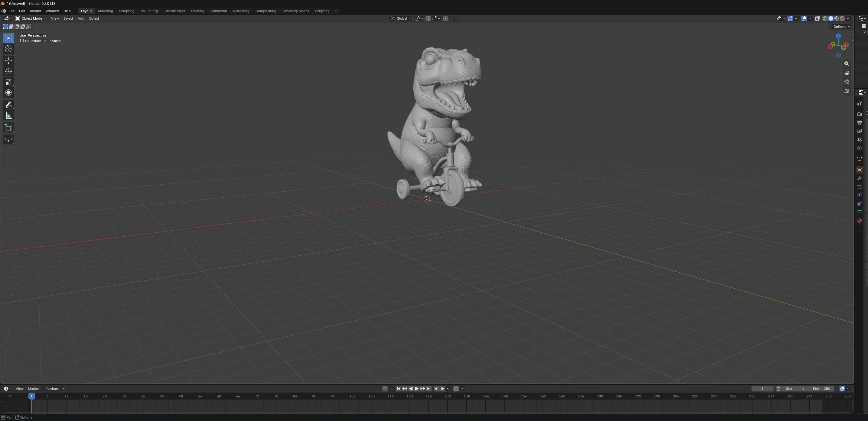Toggle proportional editing in header
Viewport: 868px width, 421px height.
pos(445,18)
